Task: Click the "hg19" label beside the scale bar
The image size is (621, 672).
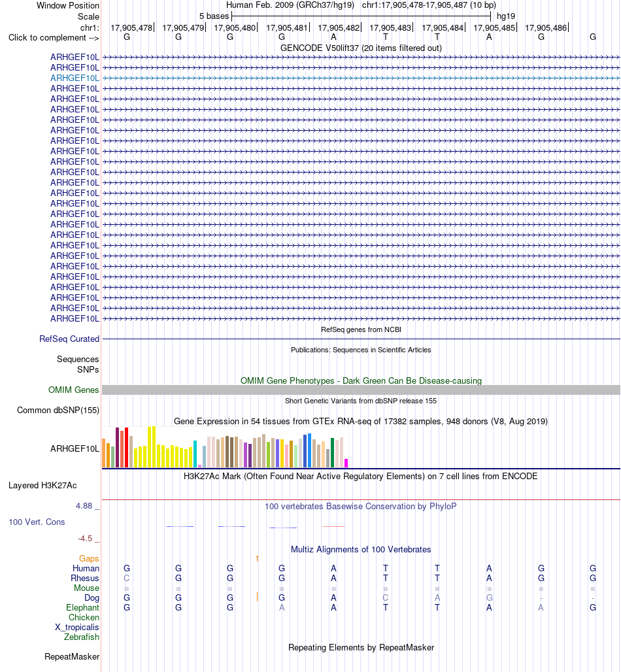Action: click(506, 16)
